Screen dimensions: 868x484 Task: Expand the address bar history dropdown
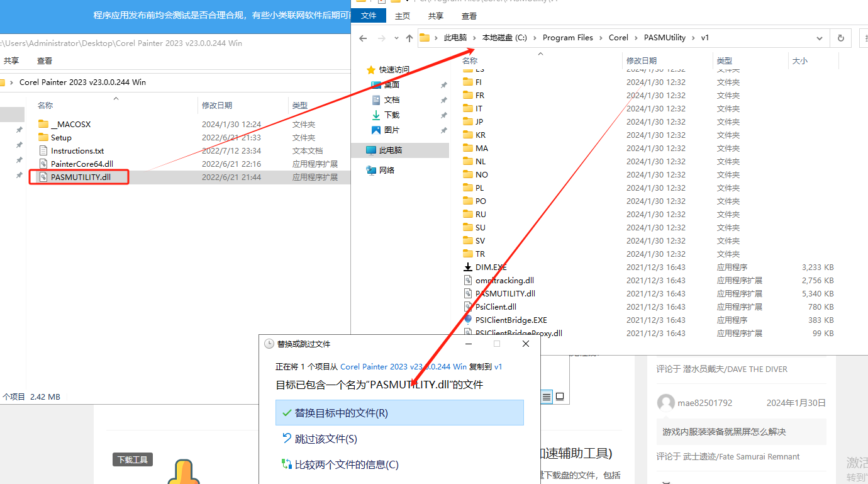pos(820,38)
